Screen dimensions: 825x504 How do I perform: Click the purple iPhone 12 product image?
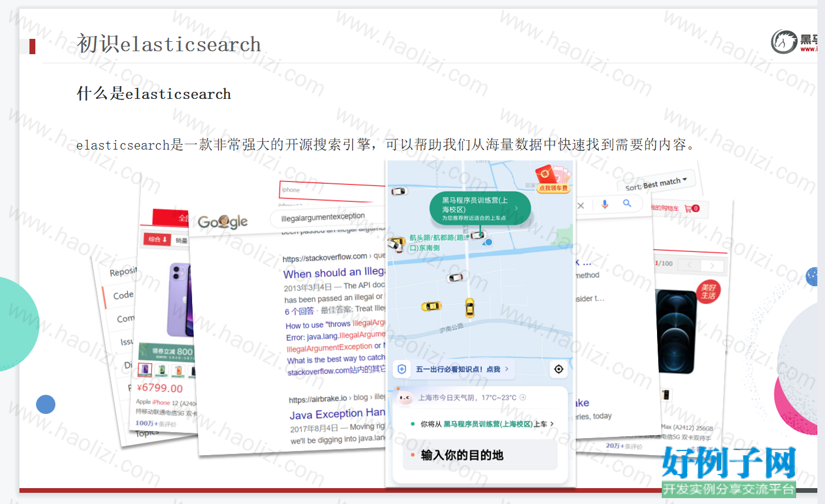click(x=180, y=299)
